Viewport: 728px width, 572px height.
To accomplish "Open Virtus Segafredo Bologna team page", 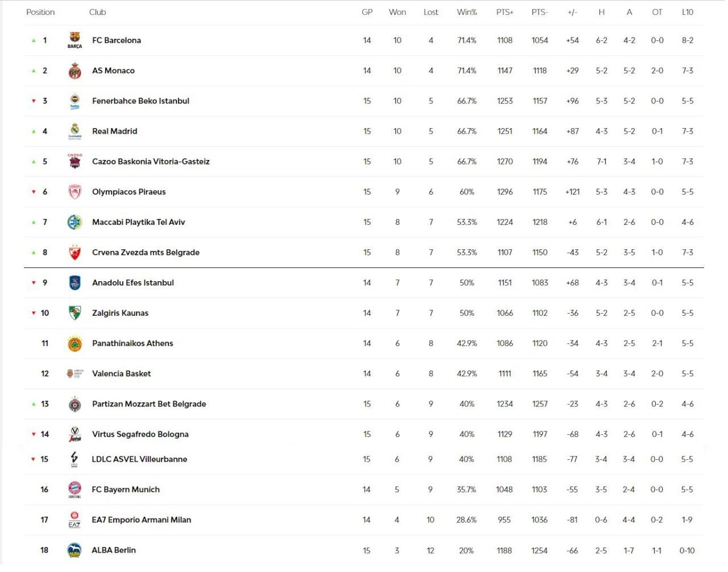I will pos(140,434).
